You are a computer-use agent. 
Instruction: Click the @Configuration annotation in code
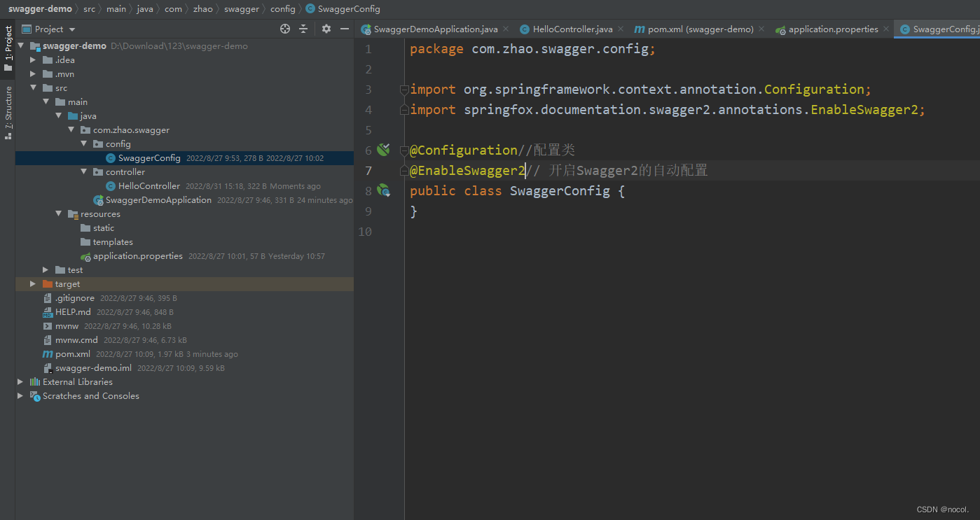[x=464, y=150]
